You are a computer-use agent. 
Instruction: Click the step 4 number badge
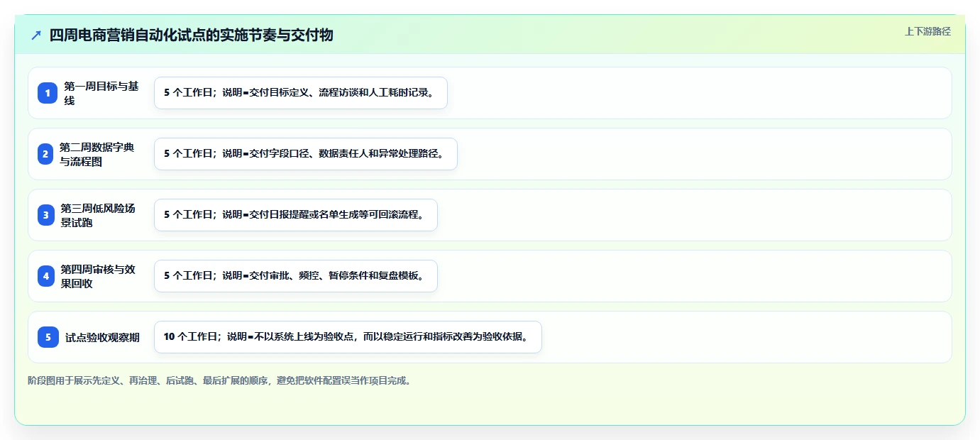46,276
